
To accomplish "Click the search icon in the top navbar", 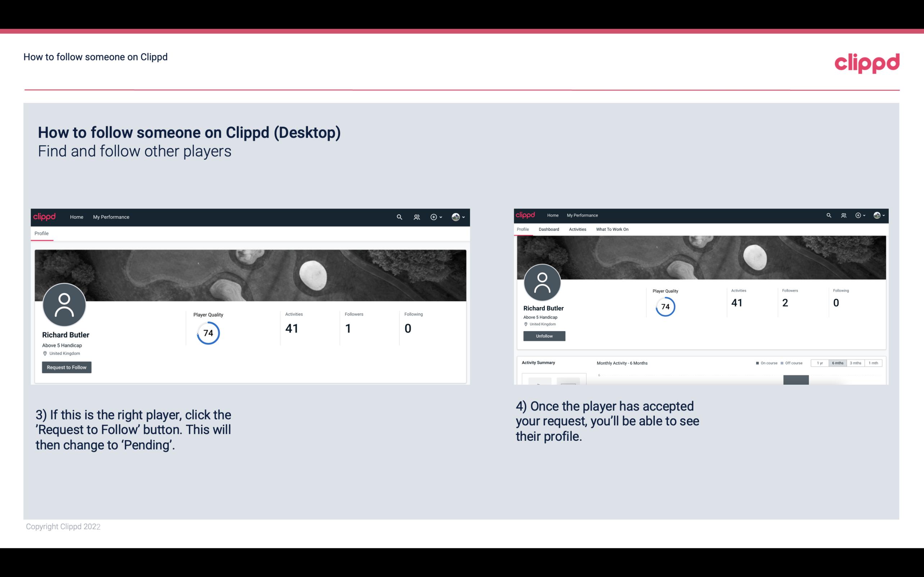I will tap(399, 217).
